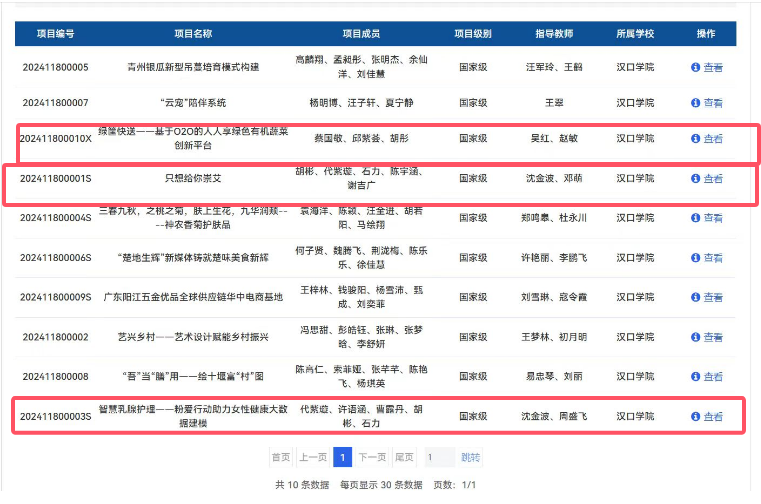Click the 跳转 jump link

(x=470, y=457)
